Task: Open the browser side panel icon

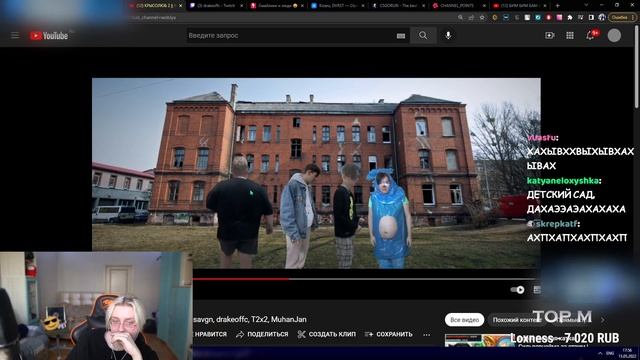Action: (x=591, y=18)
